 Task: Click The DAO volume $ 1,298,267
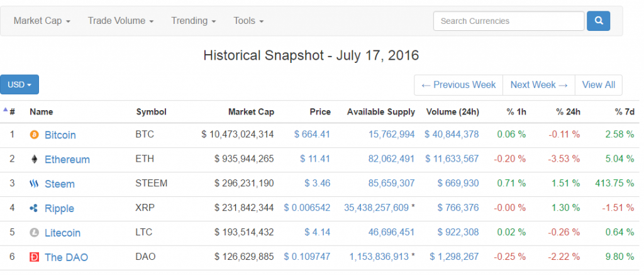click(454, 257)
